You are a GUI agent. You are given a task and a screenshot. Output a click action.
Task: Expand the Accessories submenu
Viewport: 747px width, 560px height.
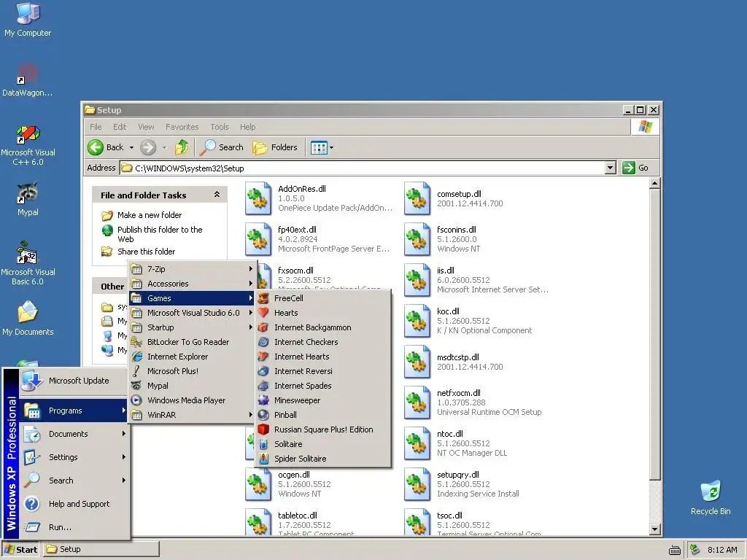point(193,284)
